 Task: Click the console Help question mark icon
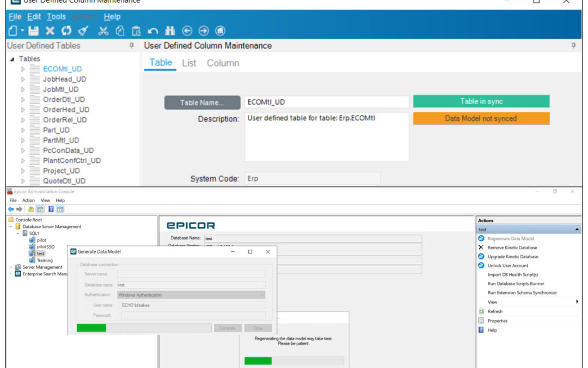tap(51, 209)
